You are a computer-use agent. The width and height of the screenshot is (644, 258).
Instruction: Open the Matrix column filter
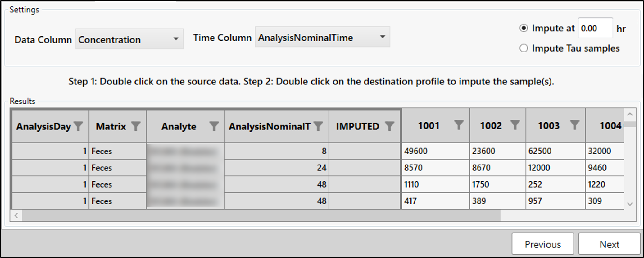(x=136, y=126)
